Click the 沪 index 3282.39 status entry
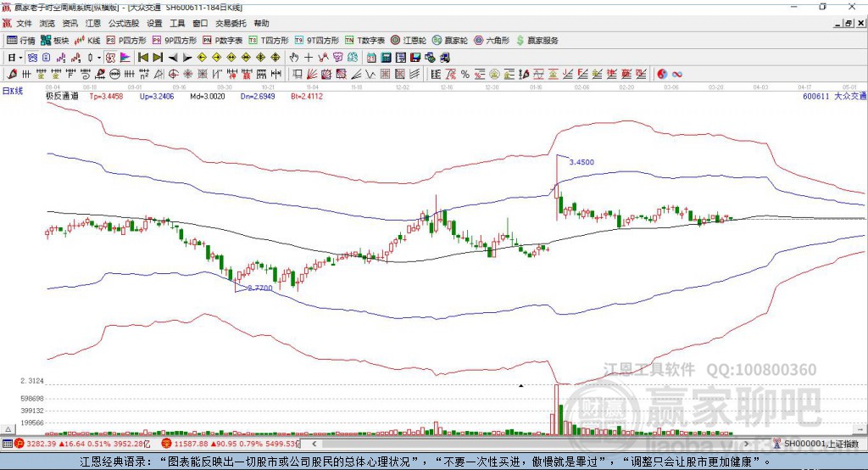This screenshot has height=470, width=868. pos(83,444)
